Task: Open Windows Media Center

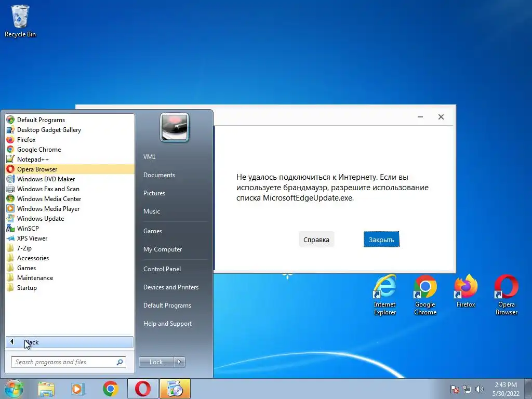Action: click(x=70, y=198)
